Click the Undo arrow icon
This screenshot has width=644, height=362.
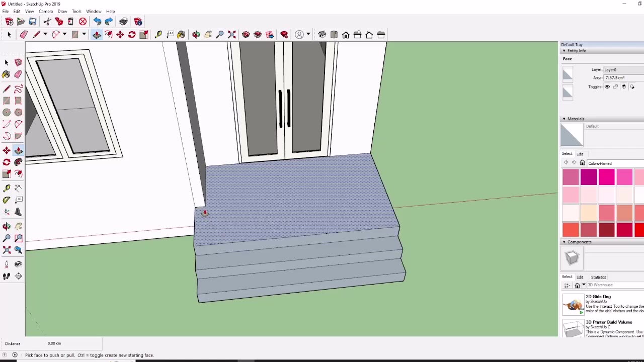(97, 22)
